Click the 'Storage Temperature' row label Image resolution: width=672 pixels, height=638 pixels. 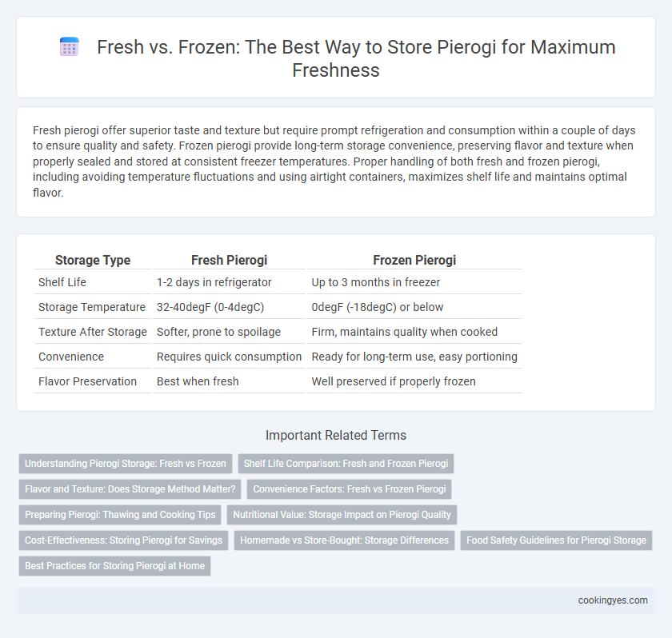pyautogui.click(x=92, y=307)
